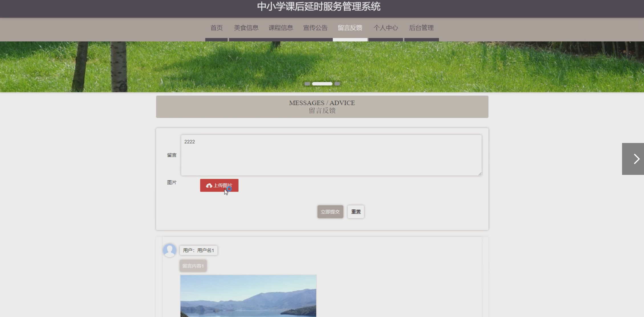
Task: Select the third carousel indicator dot
Action: click(x=337, y=84)
